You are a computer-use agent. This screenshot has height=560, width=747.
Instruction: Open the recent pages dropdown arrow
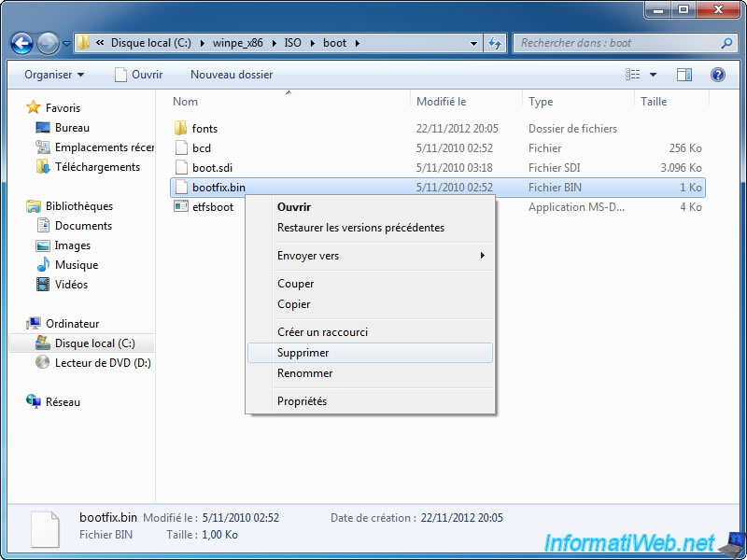(66, 44)
